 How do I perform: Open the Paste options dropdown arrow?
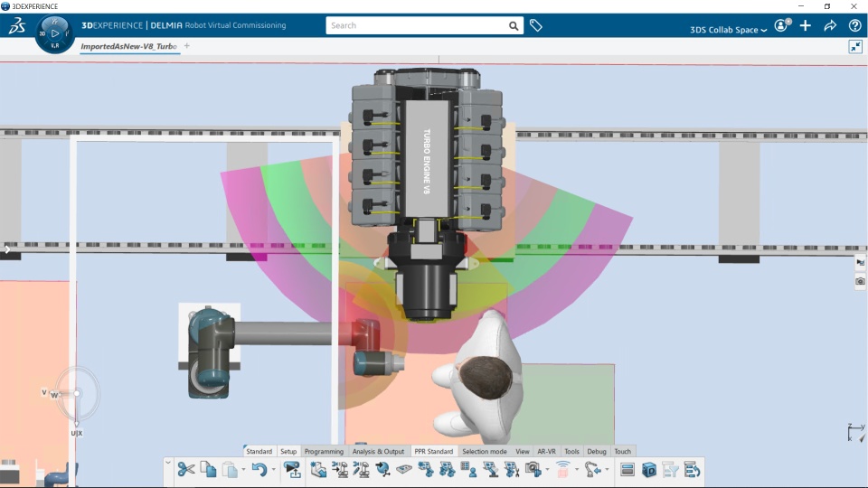pyautogui.click(x=243, y=470)
